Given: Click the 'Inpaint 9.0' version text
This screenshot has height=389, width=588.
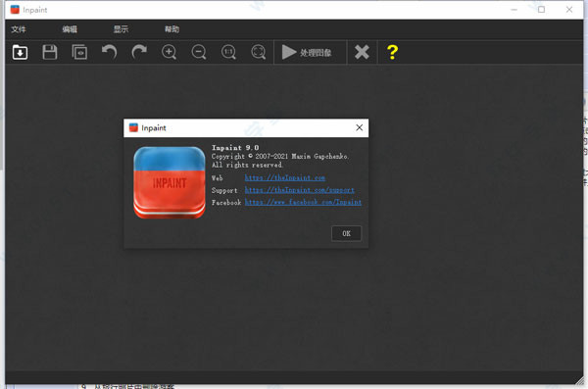Looking at the screenshot, I should pos(235,148).
